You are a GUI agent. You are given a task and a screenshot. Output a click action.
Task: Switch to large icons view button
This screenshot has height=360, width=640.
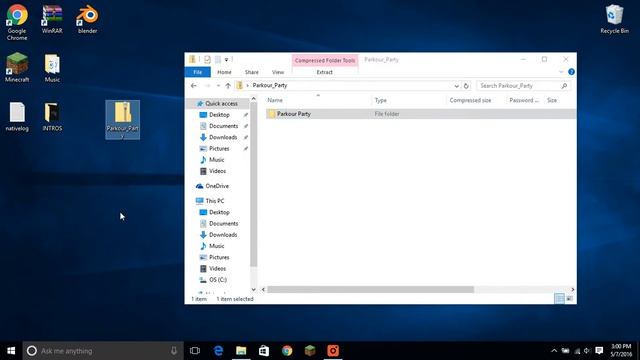coord(569,299)
